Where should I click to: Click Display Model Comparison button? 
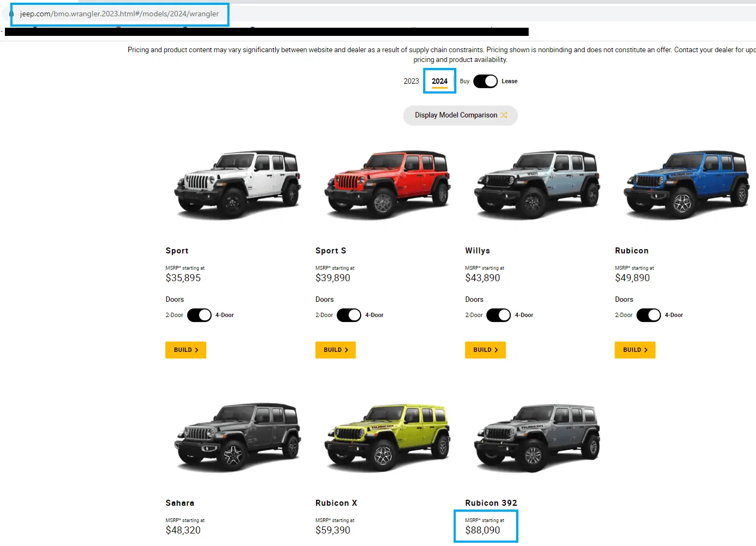[460, 115]
